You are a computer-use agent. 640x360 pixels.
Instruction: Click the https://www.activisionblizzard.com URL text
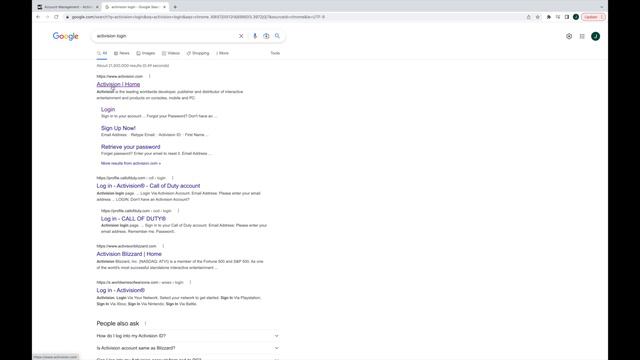(126, 246)
